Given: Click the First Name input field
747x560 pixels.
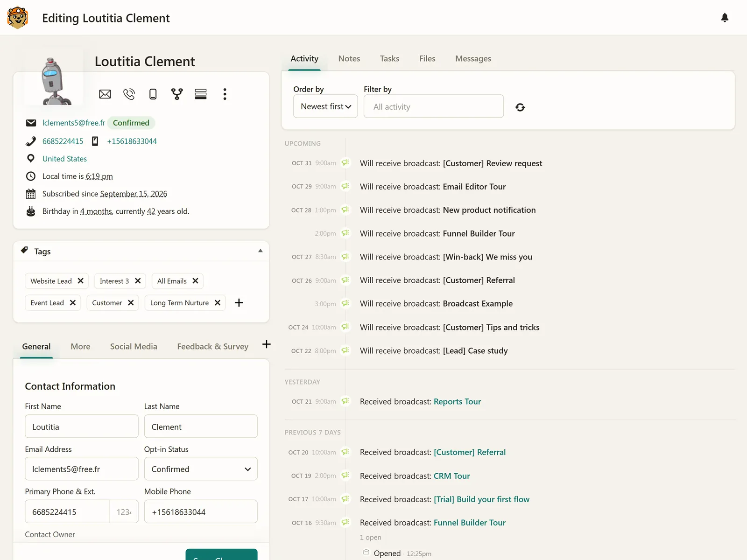Looking at the screenshot, I should pyautogui.click(x=82, y=427).
